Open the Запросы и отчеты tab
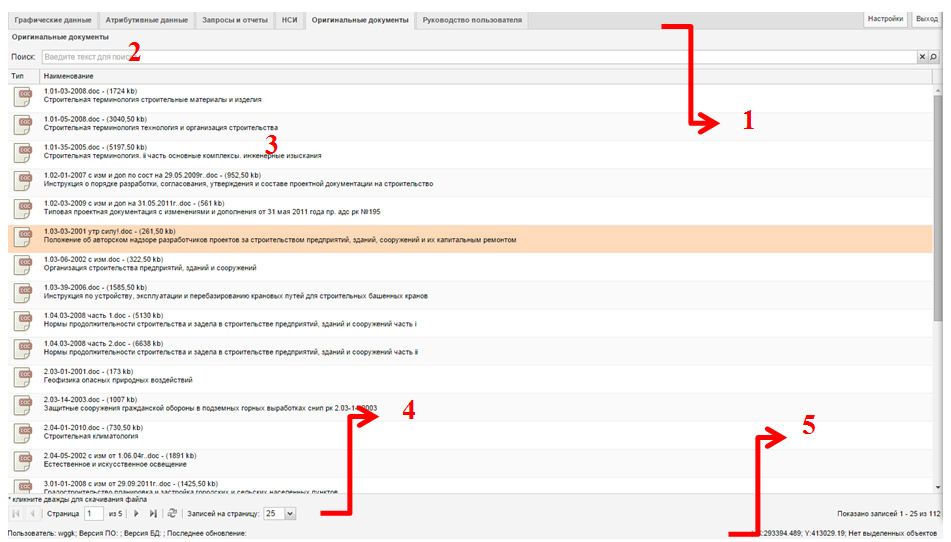951x542 pixels. coord(234,20)
